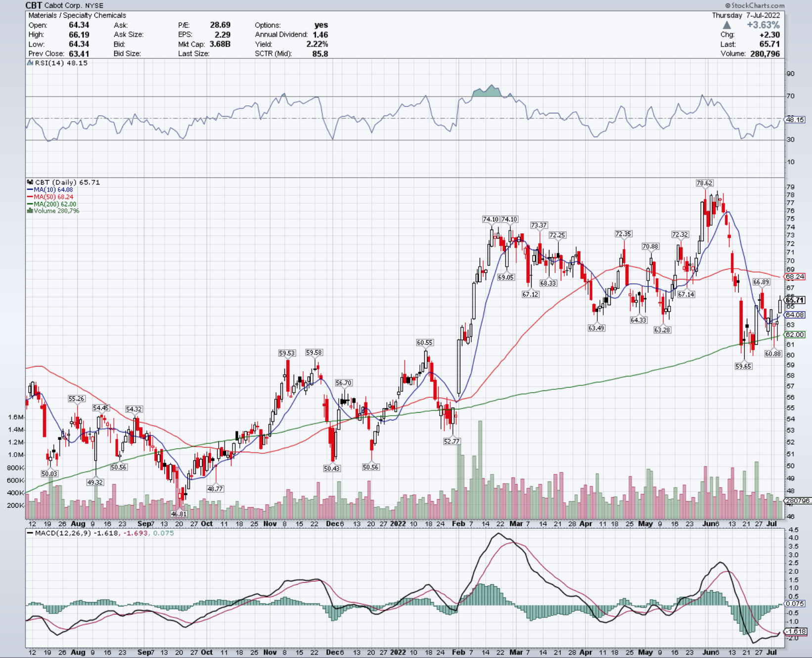Click the 73.37 price annotation
The image size is (812, 658).
pyautogui.click(x=539, y=225)
